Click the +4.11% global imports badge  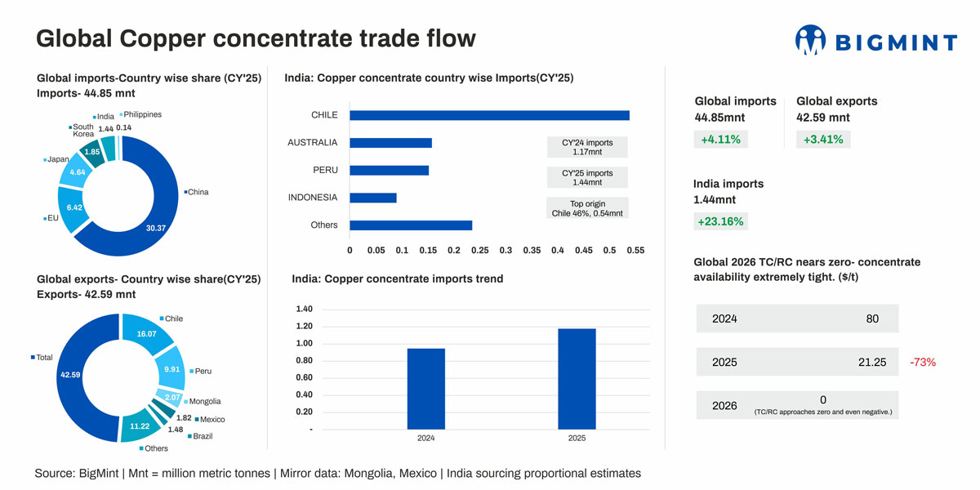coord(721,140)
